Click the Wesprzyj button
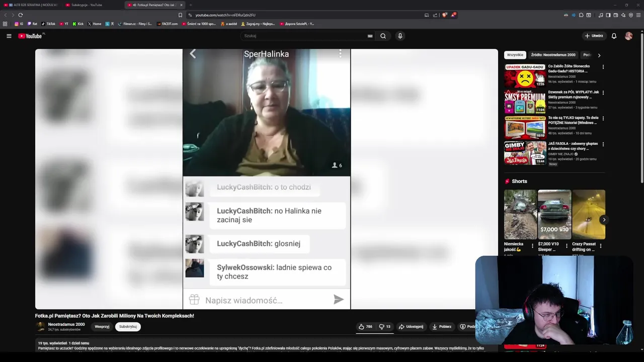 (102, 327)
